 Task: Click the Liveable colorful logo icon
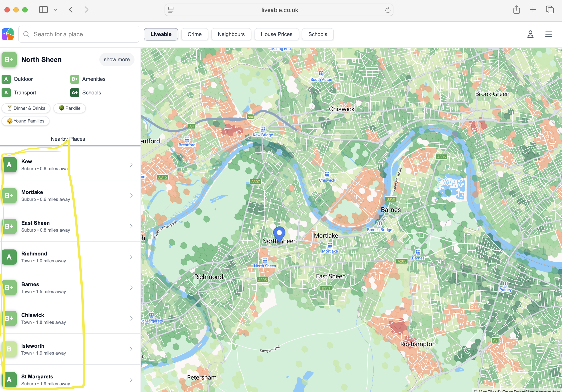8,34
